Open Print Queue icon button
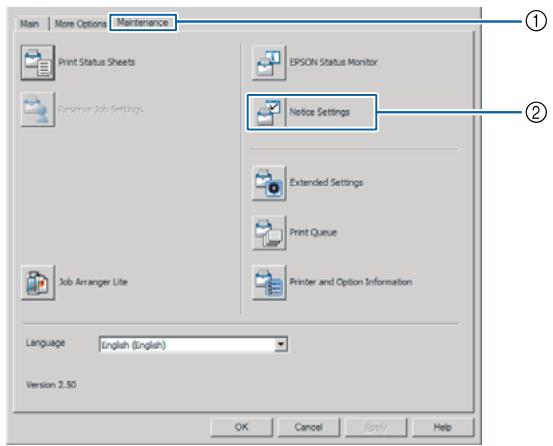 coord(269,233)
